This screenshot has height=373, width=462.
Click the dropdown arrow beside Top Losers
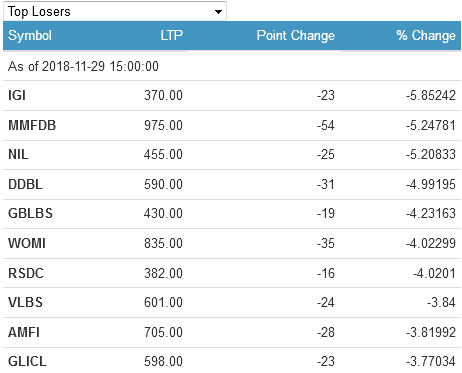pos(218,12)
